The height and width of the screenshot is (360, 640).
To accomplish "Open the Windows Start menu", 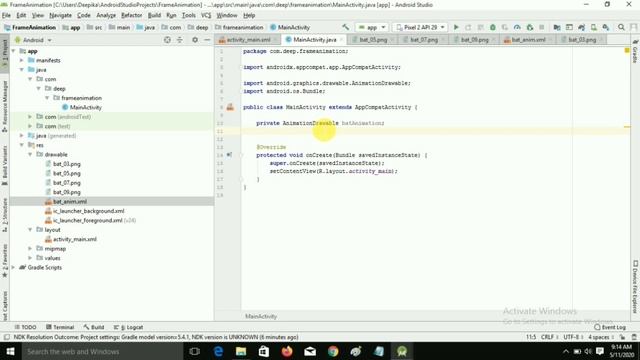I will (10, 351).
